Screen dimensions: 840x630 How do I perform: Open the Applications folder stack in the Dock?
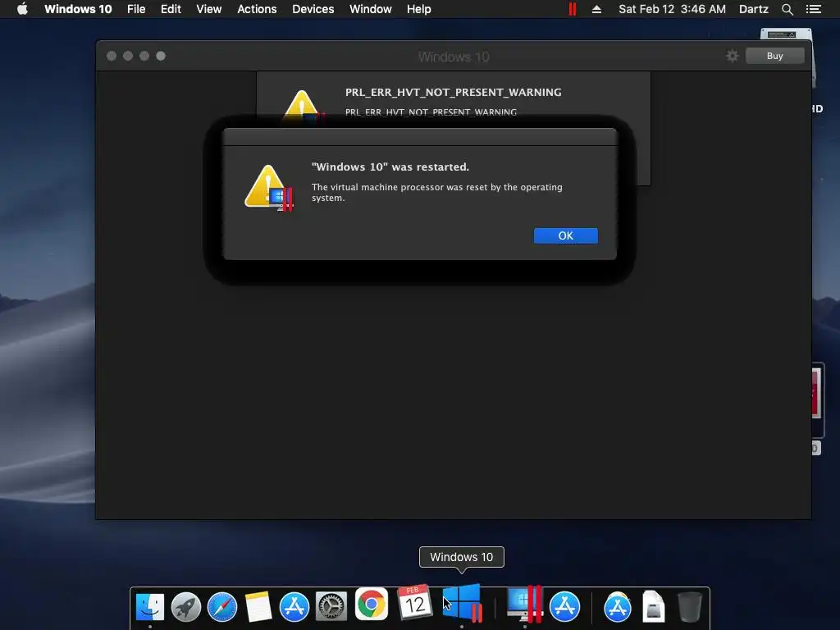pyautogui.click(x=617, y=606)
